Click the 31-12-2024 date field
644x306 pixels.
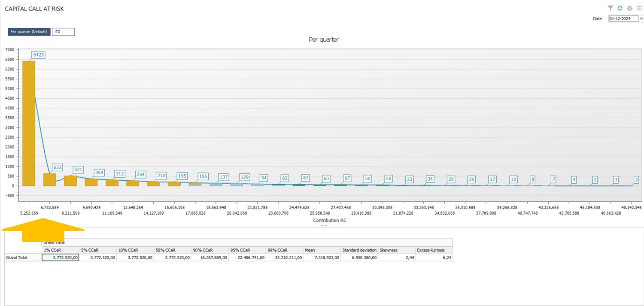click(623, 19)
